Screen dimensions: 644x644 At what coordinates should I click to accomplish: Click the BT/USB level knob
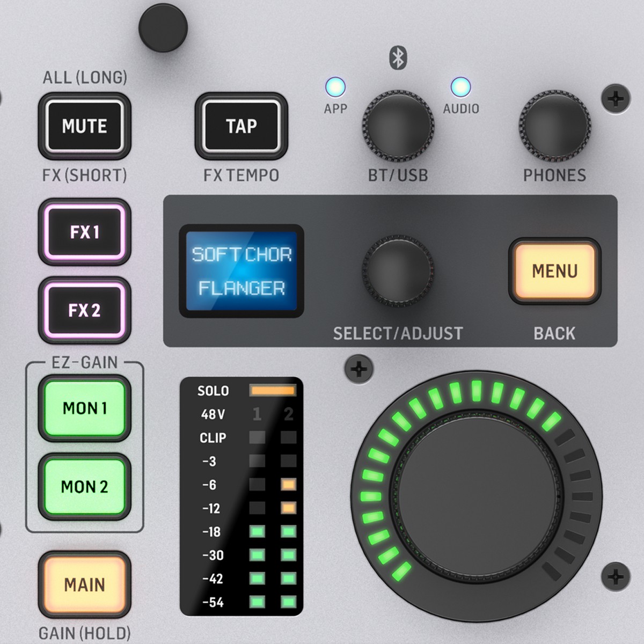(x=398, y=126)
